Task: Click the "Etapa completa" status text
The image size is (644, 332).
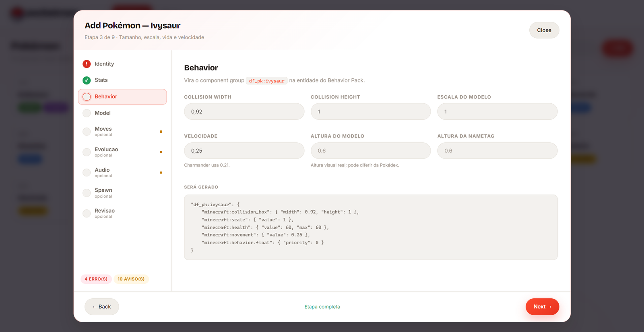Action: point(322,307)
